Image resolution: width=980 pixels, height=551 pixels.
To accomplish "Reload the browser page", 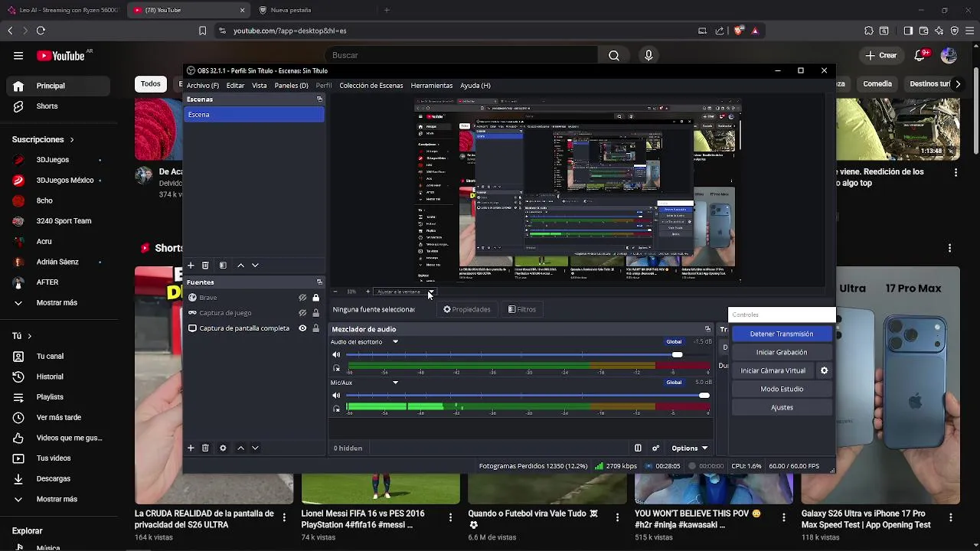I will [x=41, y=31].
